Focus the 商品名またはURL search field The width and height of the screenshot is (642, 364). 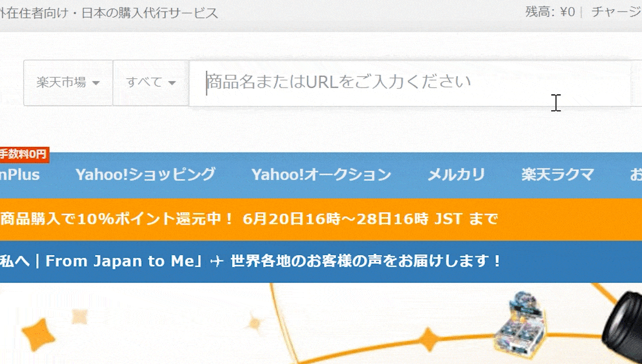tap(410, 83)
